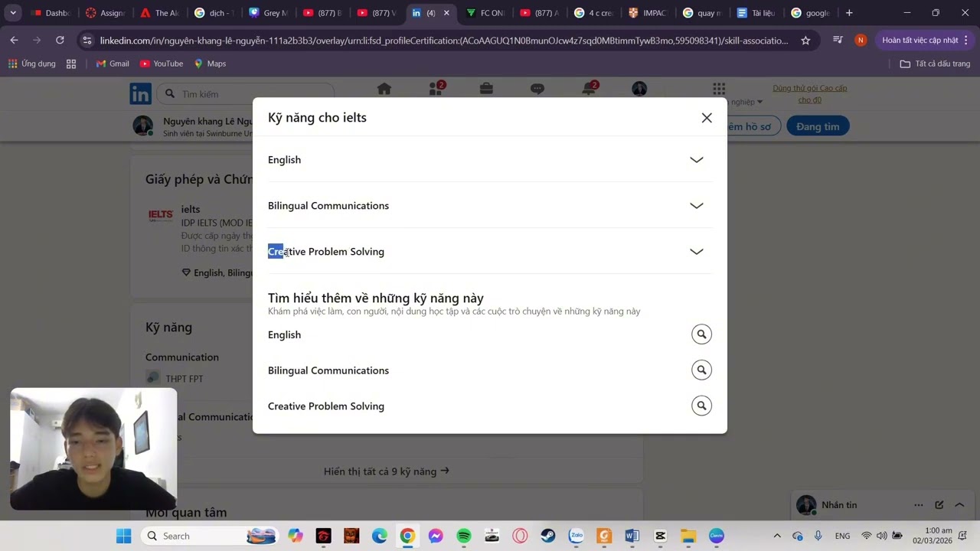Switch to the IMPACT browser tab

(648, 13)
